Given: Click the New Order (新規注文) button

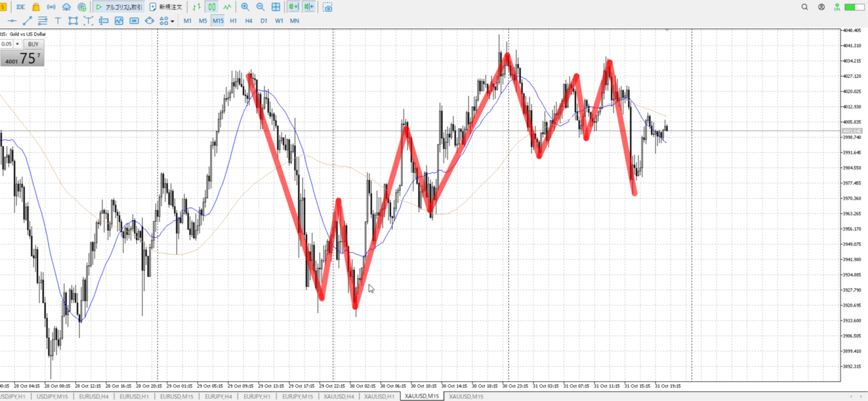Looking at the screenshot, I should pos(166,7).
